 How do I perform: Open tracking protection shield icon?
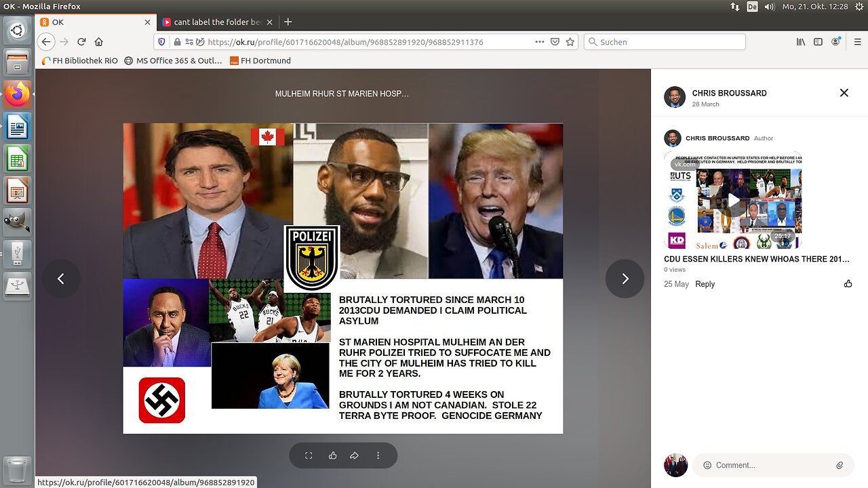pyautogui.click(x=161, y=41)
